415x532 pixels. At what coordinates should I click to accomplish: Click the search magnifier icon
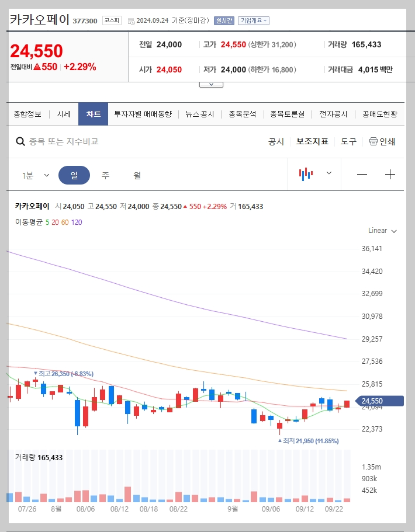point(19,141)
